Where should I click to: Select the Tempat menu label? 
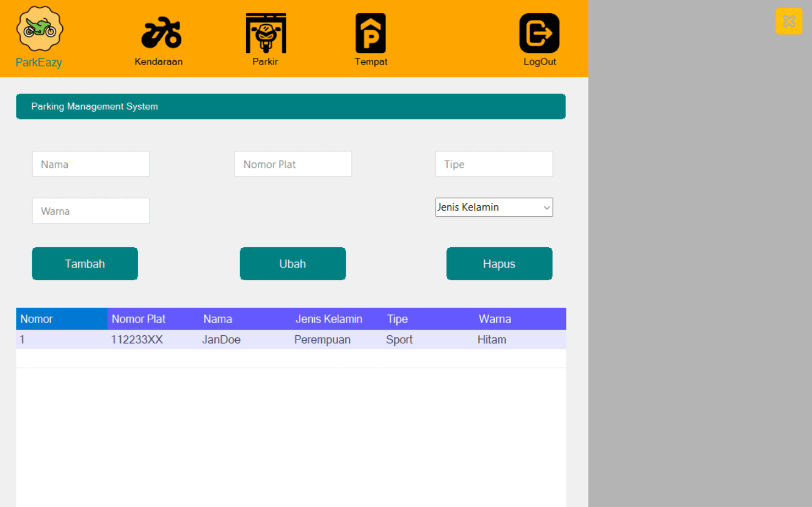(x=371, y=62)
